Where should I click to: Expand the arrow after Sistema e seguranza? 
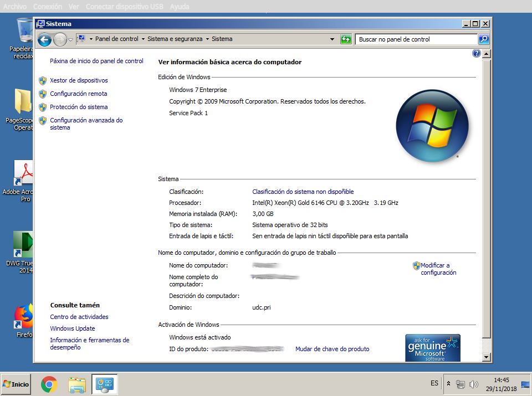coord(207,39)
